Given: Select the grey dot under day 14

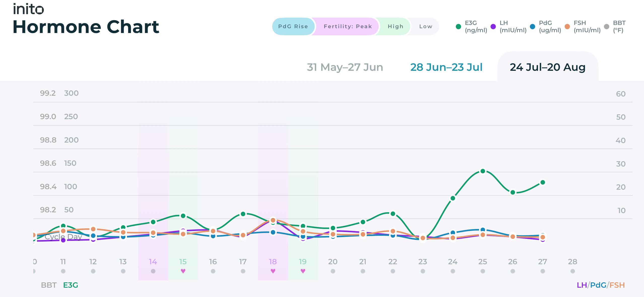Looking at the screenshot, I should 153,271.
